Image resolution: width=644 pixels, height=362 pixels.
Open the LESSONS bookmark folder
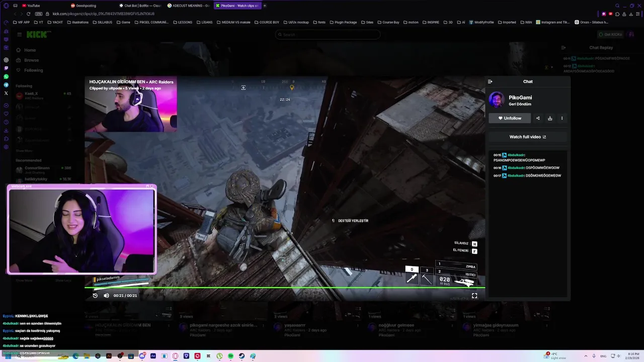tap(182, 22)
